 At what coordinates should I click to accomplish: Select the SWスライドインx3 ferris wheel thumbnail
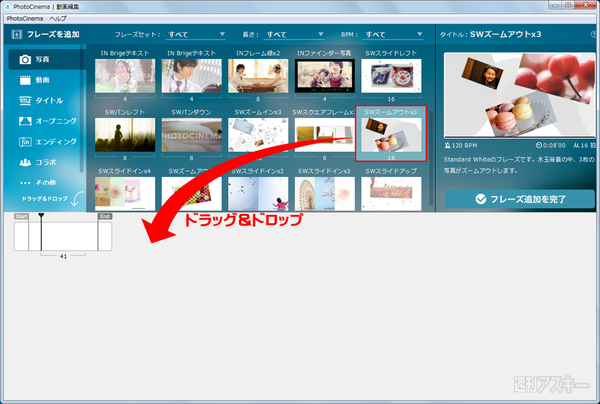pos(325,194)
